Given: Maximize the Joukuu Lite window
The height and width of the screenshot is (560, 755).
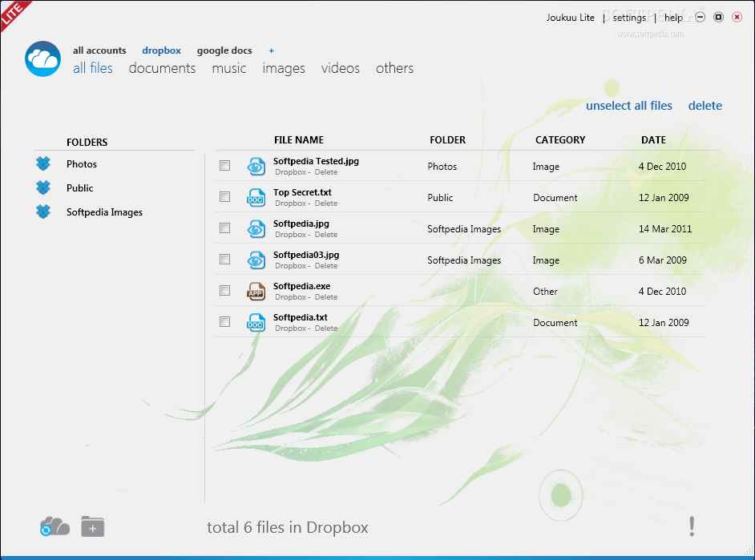Looking at the screenshot, I should pos(718,18).
